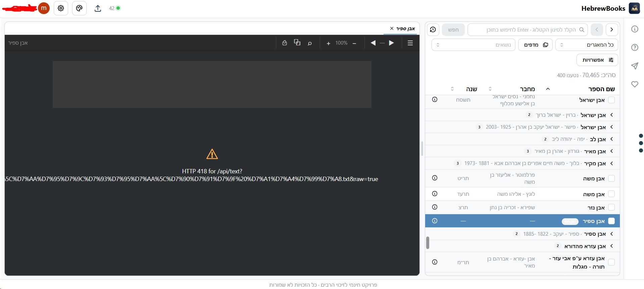Check the אבן משה (פרלמוטר) checkbox
This screenshot has height=289, width=644.
(611, 178)
